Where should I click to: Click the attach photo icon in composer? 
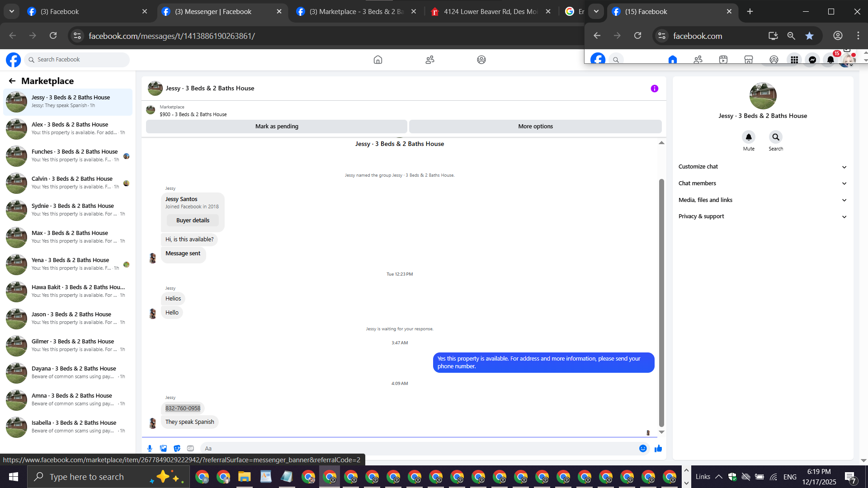tap(163, 448)
